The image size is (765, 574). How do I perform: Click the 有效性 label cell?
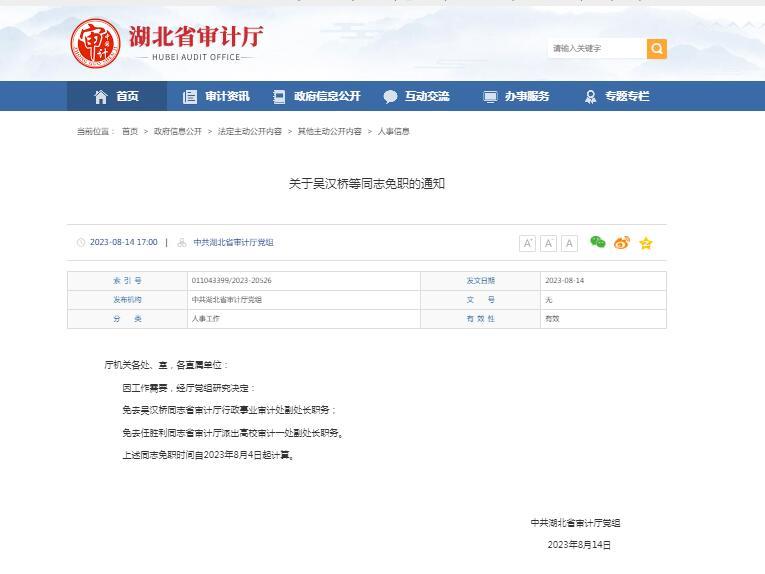(481, 319)
